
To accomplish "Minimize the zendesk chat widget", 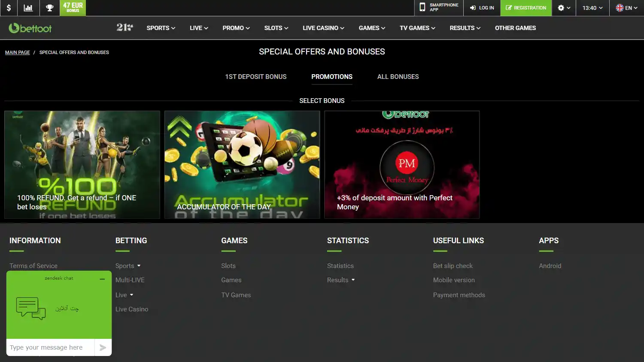I will [x=102, y=279].
